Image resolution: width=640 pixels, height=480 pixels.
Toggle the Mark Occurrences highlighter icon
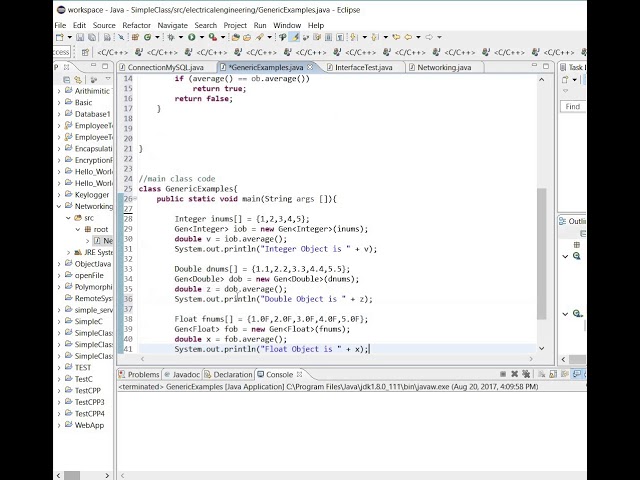[x=295, y=37]
